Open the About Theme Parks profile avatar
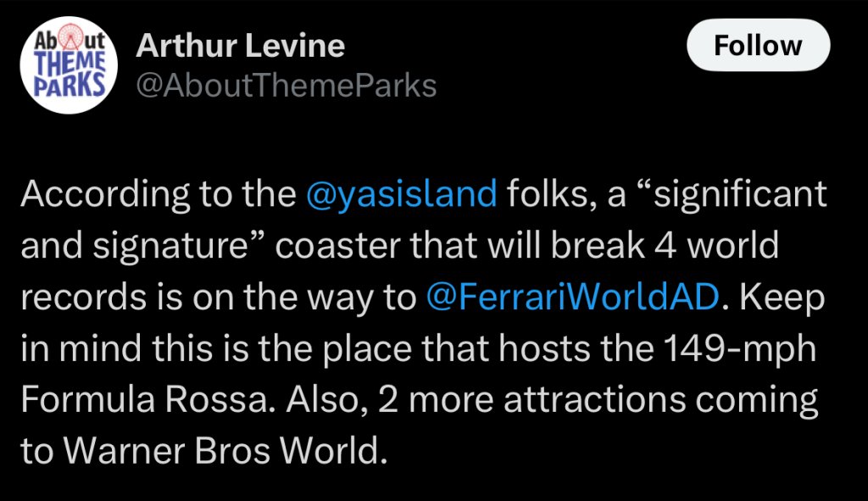The width and height of the screenshot is (868, 501). pos(69,65)
